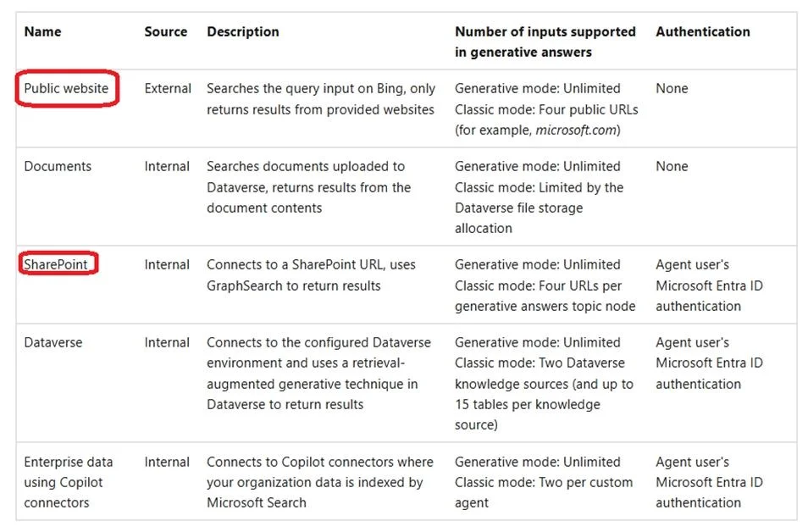
Task: Click the circled Public website name cell
Action: (66, 89)
